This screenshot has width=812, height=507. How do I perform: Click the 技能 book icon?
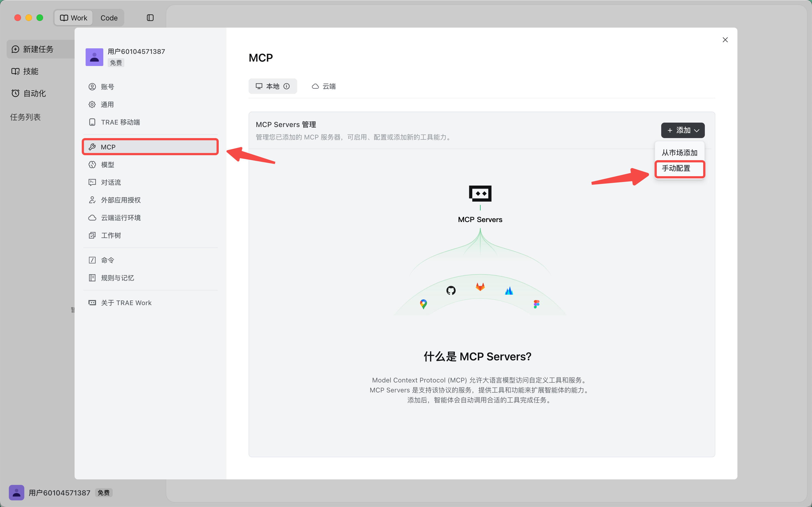(15, 72)
